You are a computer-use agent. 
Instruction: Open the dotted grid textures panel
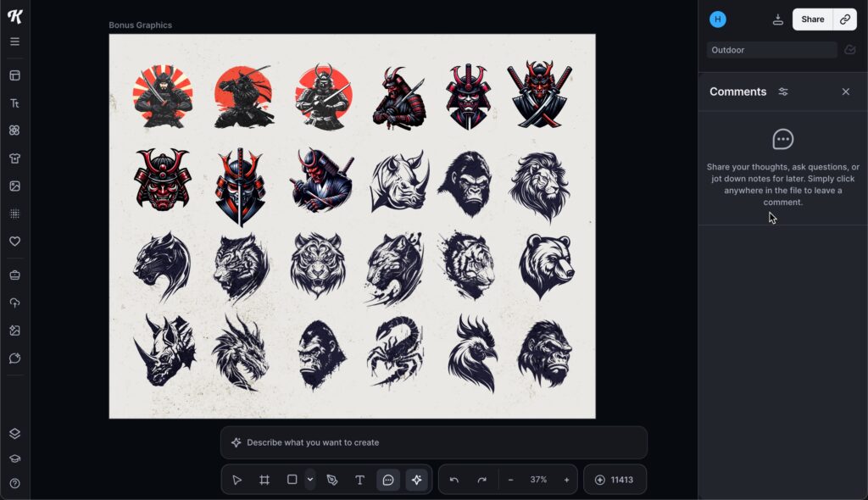coord(15,214)
